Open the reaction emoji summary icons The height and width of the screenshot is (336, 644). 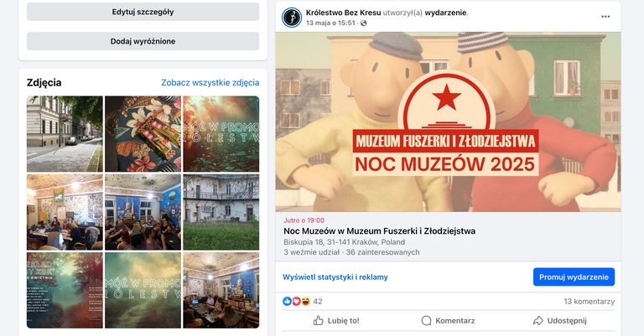pos(296,302)
